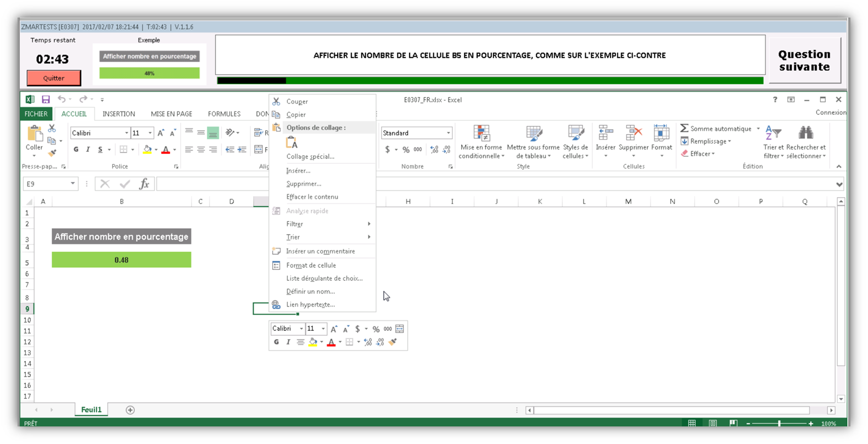Click the increase decimal icon in Nombre group
This screenshot has width=868, height=444.
(434, 149)
